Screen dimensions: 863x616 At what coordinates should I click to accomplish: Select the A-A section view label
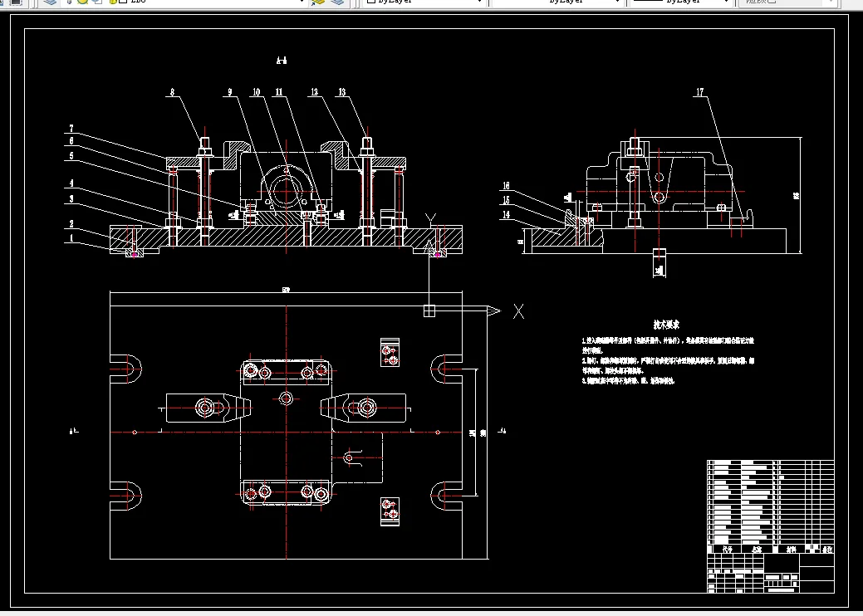pos(282,61)
